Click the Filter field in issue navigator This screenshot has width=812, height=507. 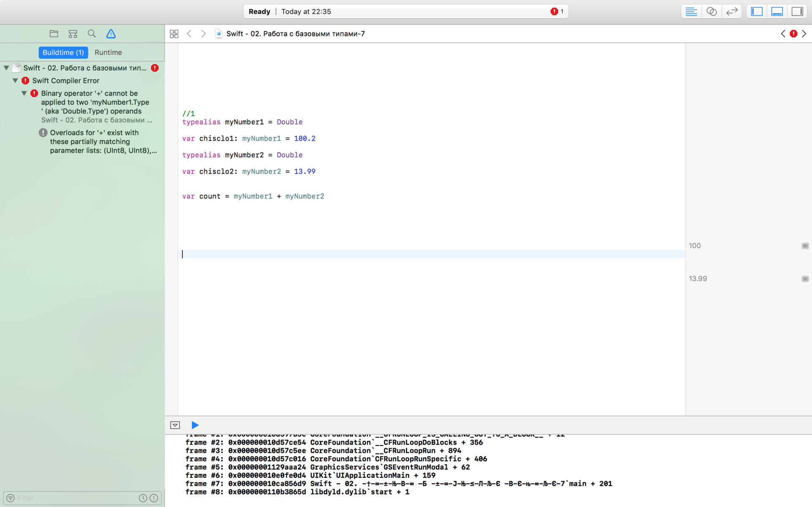click(82, 498)
